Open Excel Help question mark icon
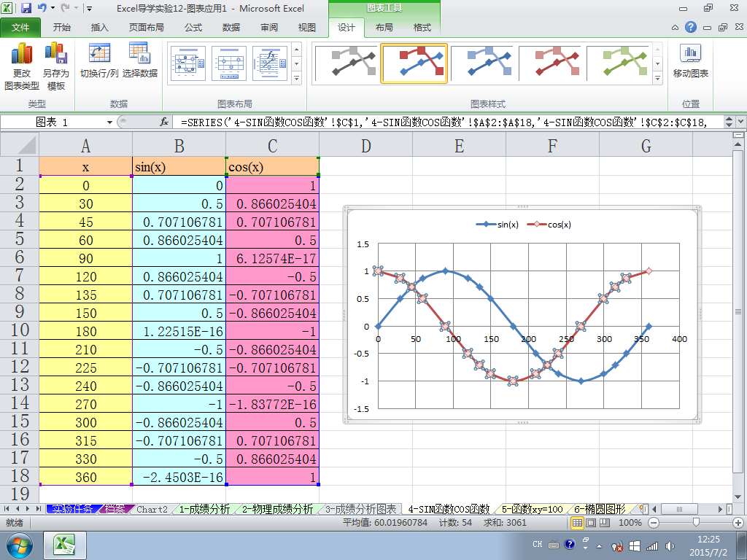Screen dimensions: 747x560 pos(690,27)
